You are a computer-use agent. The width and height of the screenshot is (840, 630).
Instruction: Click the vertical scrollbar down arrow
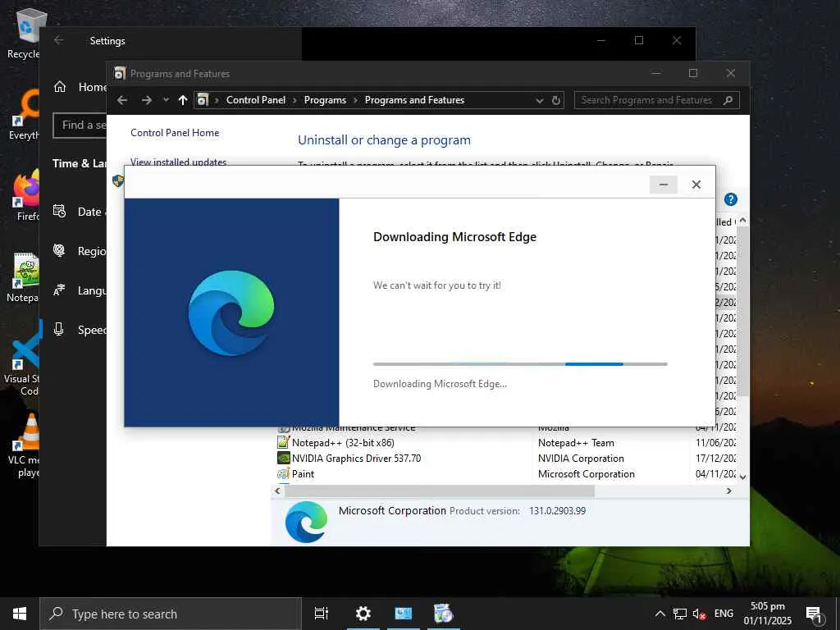click(742, 477)
